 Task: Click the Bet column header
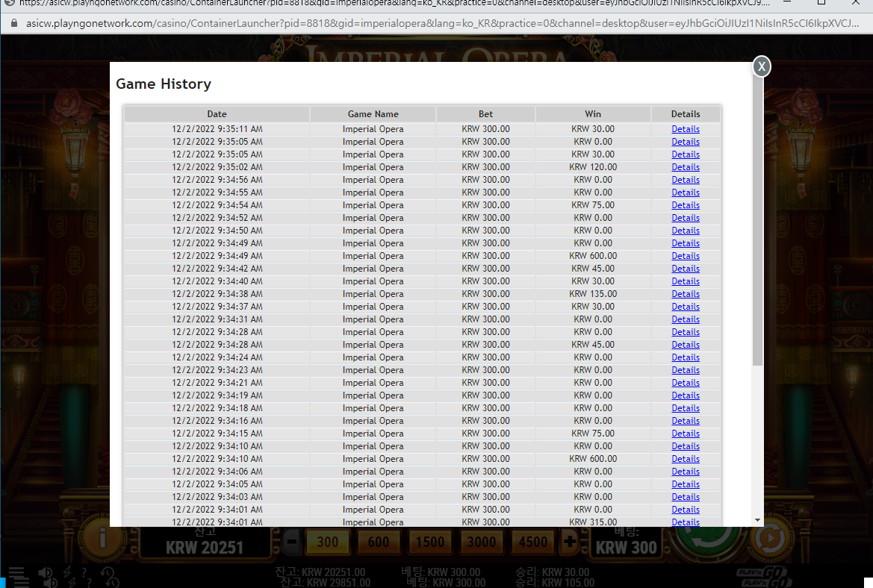tap(485, 114)
